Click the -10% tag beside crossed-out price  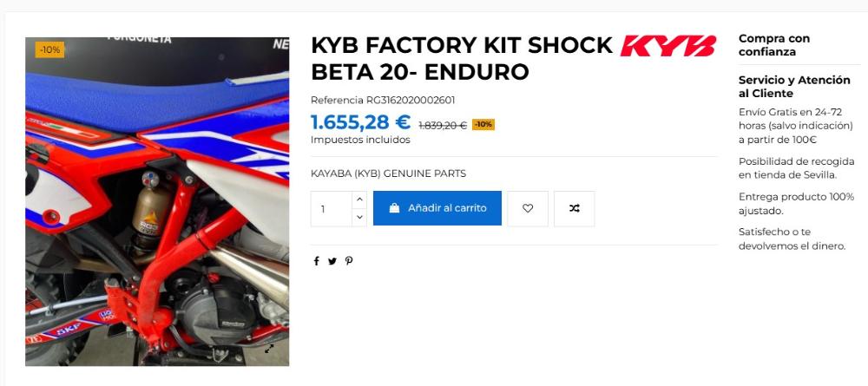click(483, 124)
